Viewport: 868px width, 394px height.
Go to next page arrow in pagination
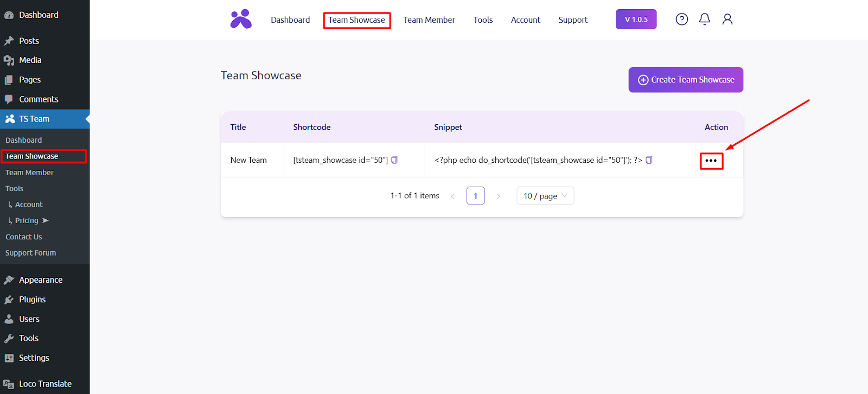click(x=498, y=196)
